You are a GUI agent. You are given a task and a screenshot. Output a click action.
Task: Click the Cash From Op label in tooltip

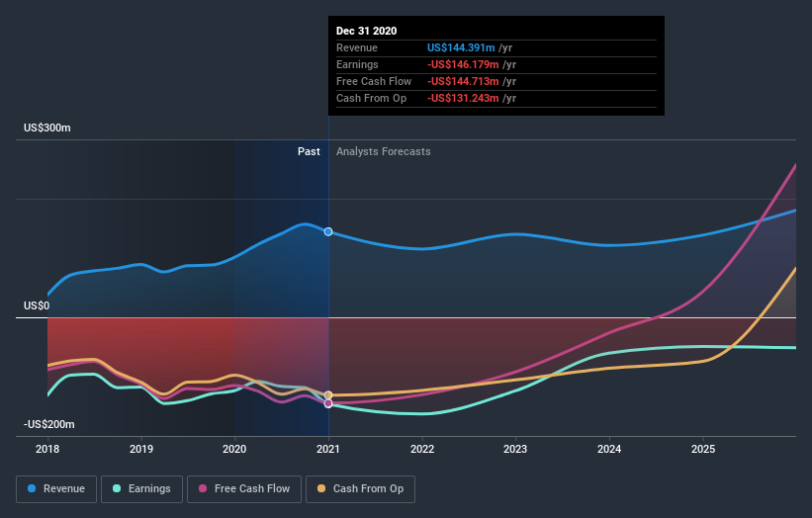pyautogui.click(x=371, y=98)
